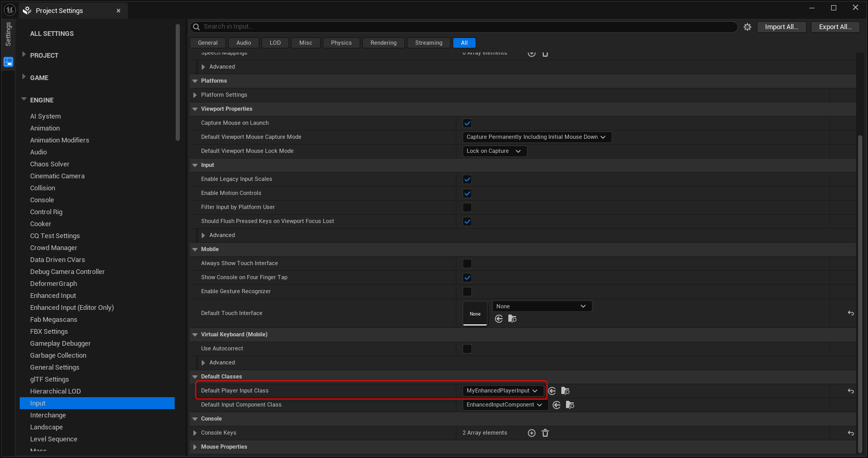Open Lock on Capture dropdown
868x458 pixels.
pos(495,151)
